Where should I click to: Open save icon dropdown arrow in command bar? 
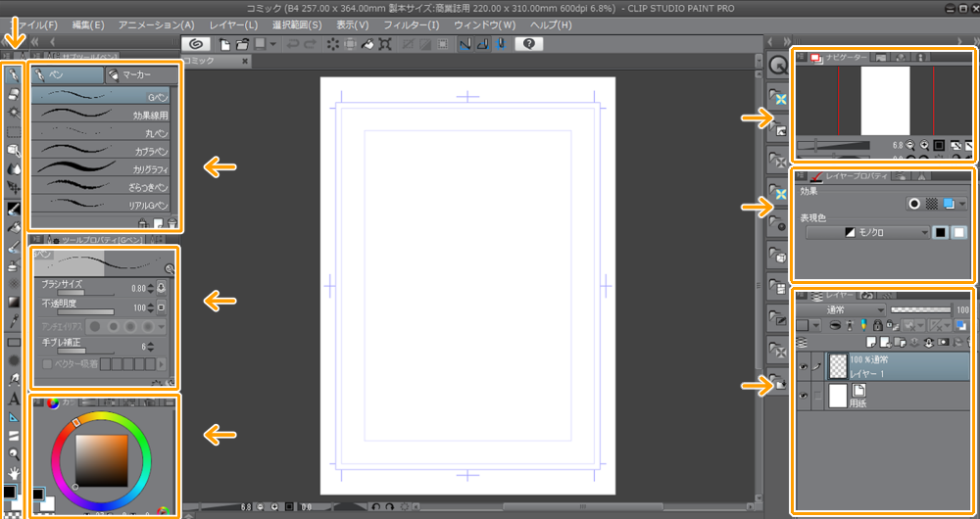click(x=272, y=44)
